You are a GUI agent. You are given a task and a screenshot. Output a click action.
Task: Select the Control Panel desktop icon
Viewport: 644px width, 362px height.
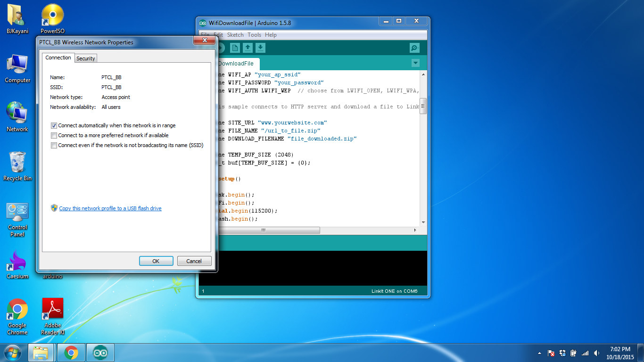[x=17, y=220]
